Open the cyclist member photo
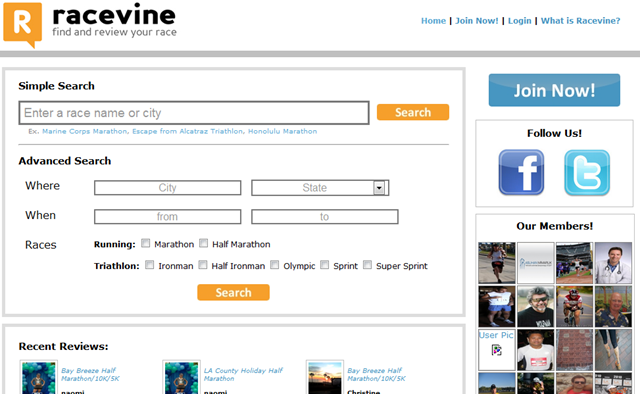Viewport: 640px width, 394px height. click(x=574, y=306)
